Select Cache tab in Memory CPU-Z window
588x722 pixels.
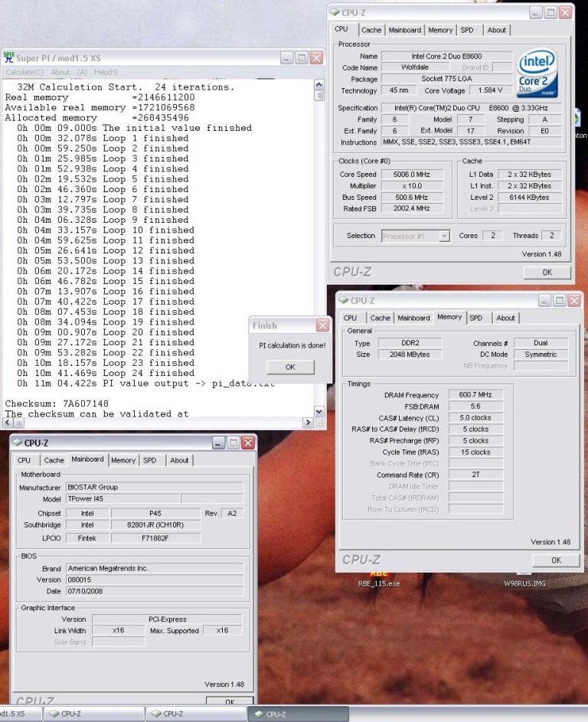coord(380,318)
